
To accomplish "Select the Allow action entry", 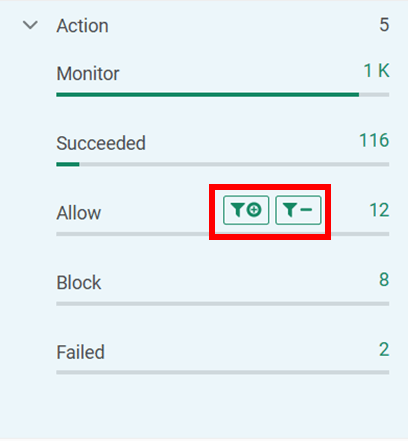I will point(79,213).
